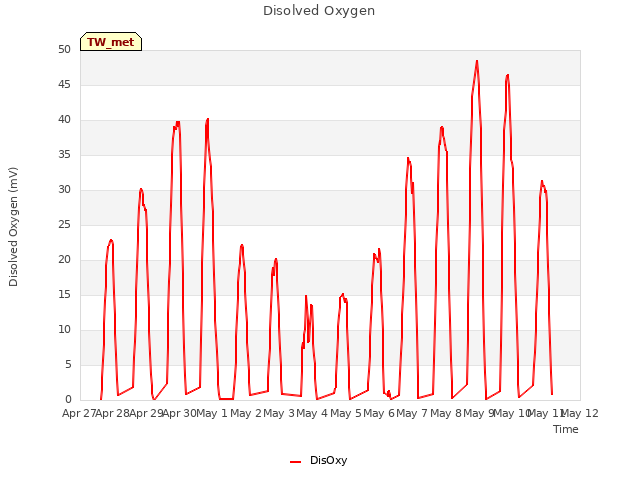
Task: Click the y-axis tick label 0
Action: [x=68, y=400]
